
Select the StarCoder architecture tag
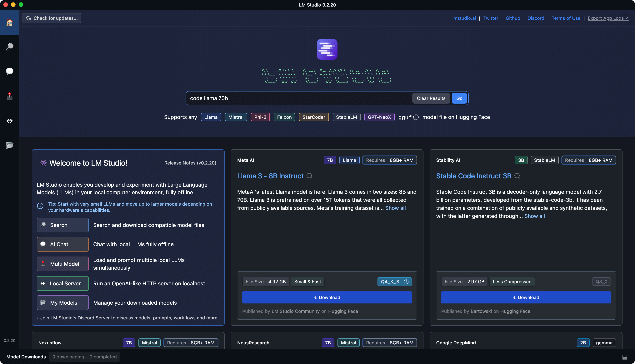314,117
